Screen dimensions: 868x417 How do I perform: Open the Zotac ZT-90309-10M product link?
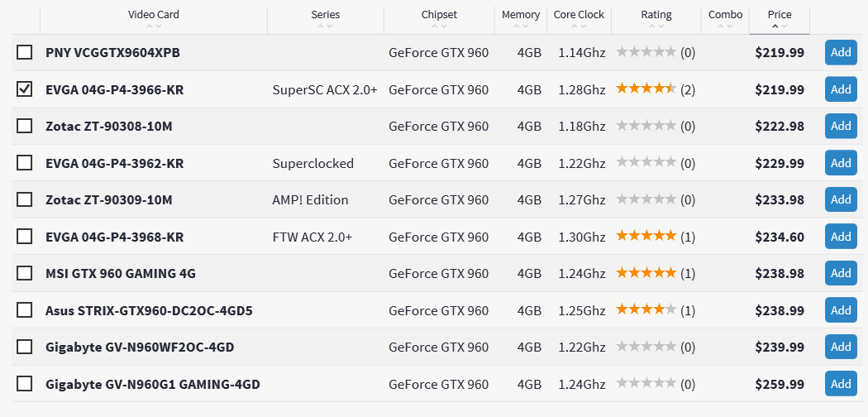[108, 200]
